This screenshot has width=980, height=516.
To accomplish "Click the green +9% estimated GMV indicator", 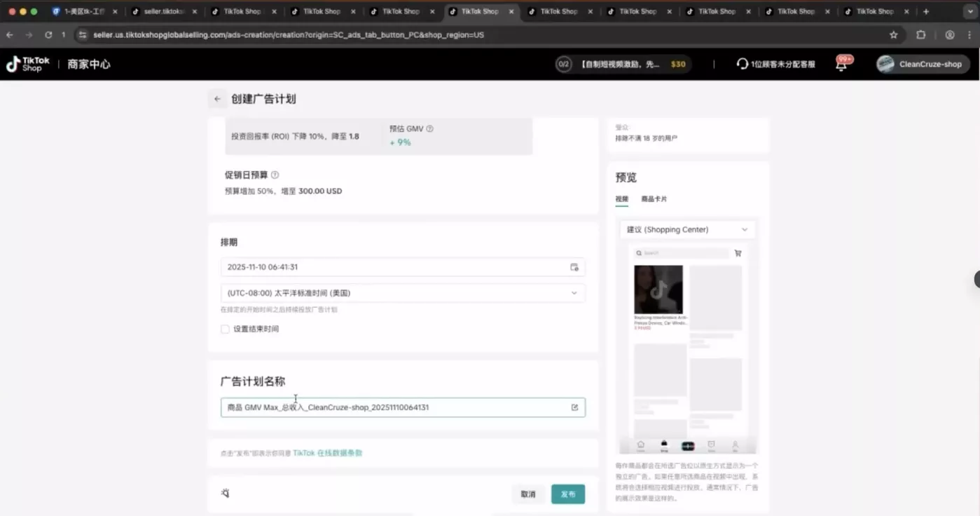I will tap(401, 142).
